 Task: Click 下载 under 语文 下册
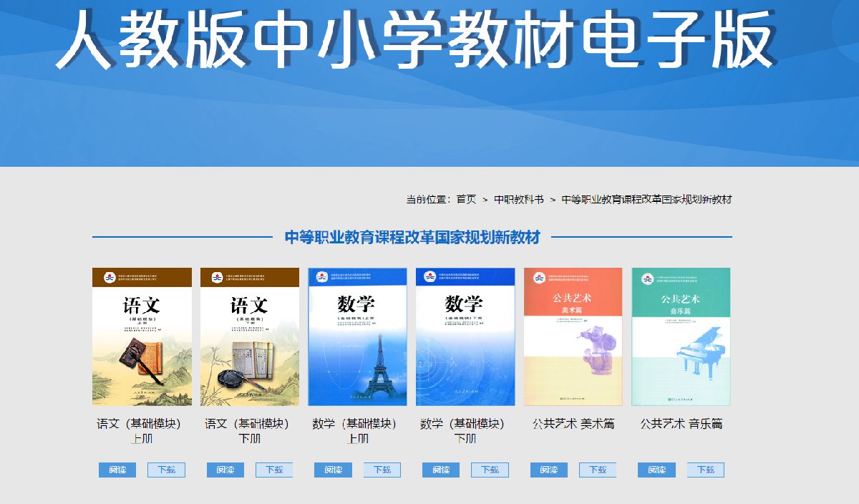274,470
